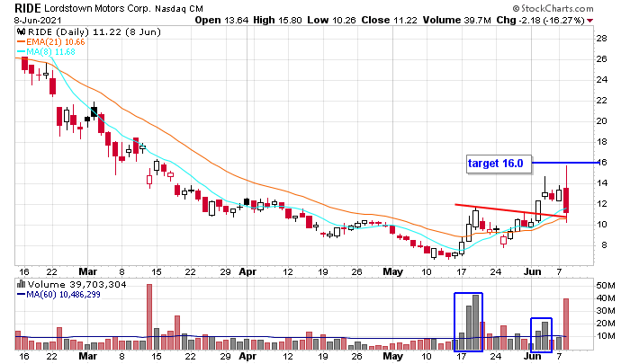This screenshot has width=630, height=364.
Task: Click the Volume 39.7M header value
Action: tap(456, 20)
